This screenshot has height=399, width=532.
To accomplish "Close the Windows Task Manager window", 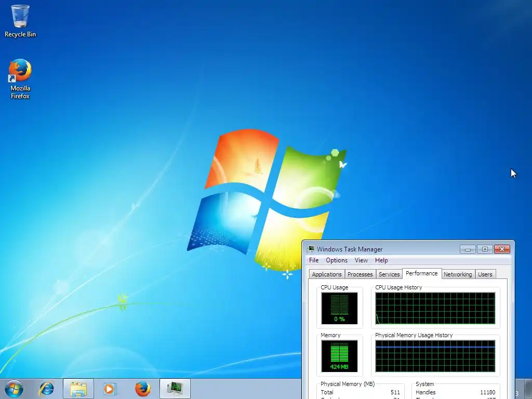I will point(502,249).
